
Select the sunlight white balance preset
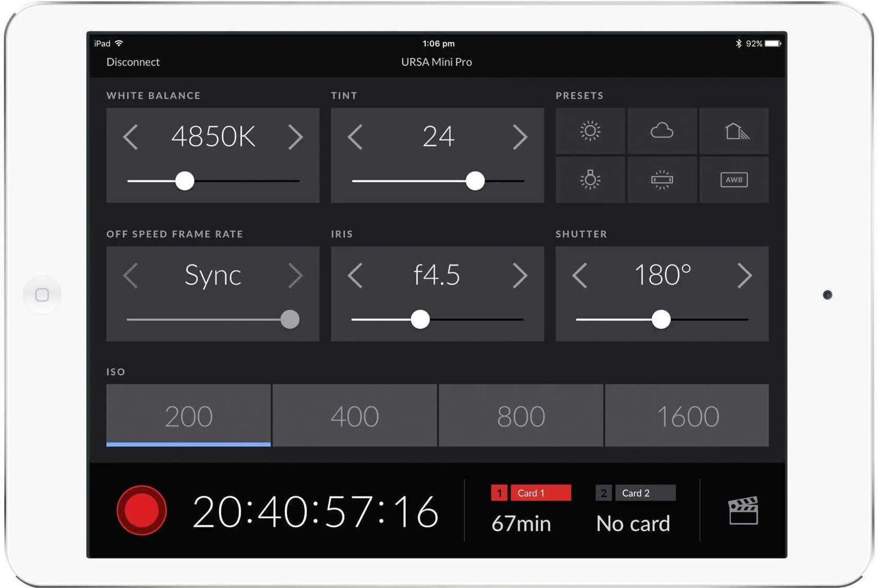tap(590, 131)
